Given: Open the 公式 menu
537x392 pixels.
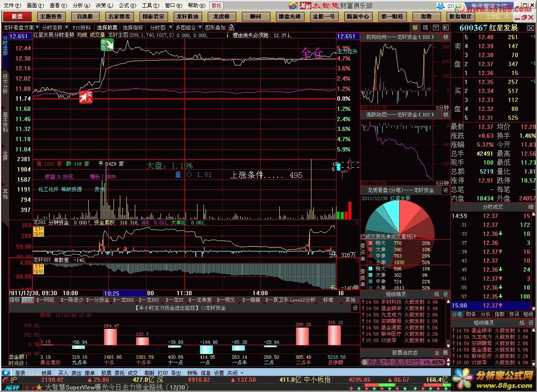Looking at the screenshot, I should point(127,6).
